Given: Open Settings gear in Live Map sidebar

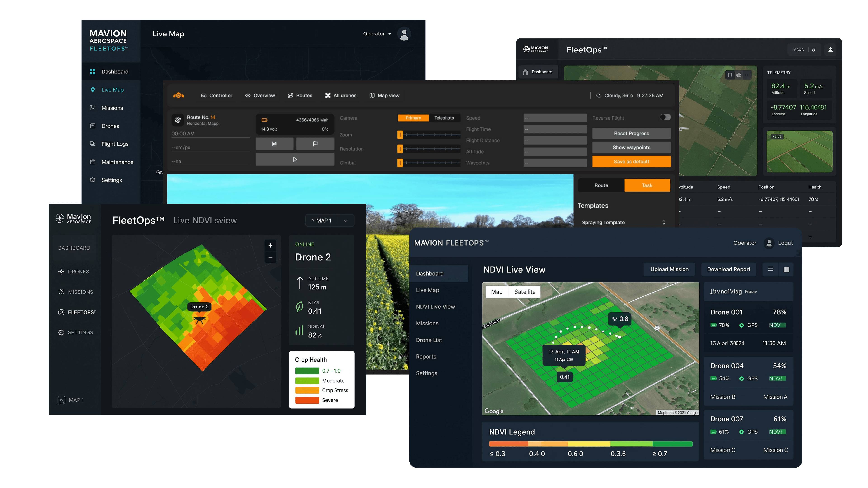Looking at the screenshot, I should coord(93,180).
